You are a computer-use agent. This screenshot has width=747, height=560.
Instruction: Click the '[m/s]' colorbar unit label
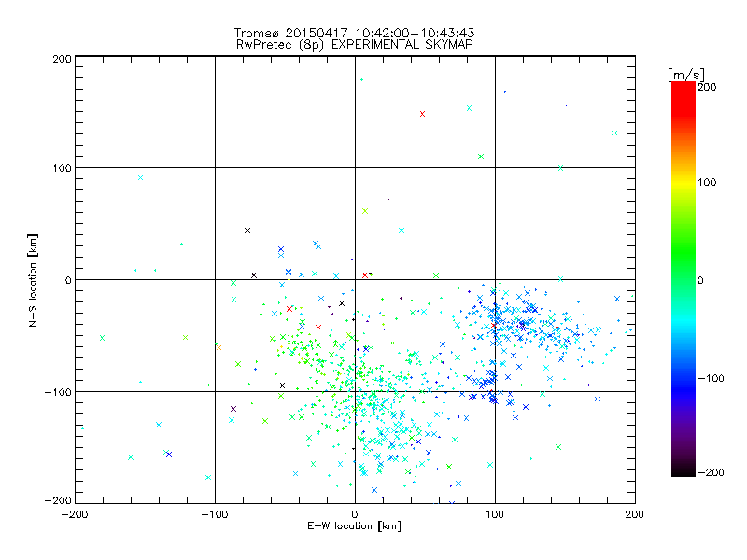point(685,75)
